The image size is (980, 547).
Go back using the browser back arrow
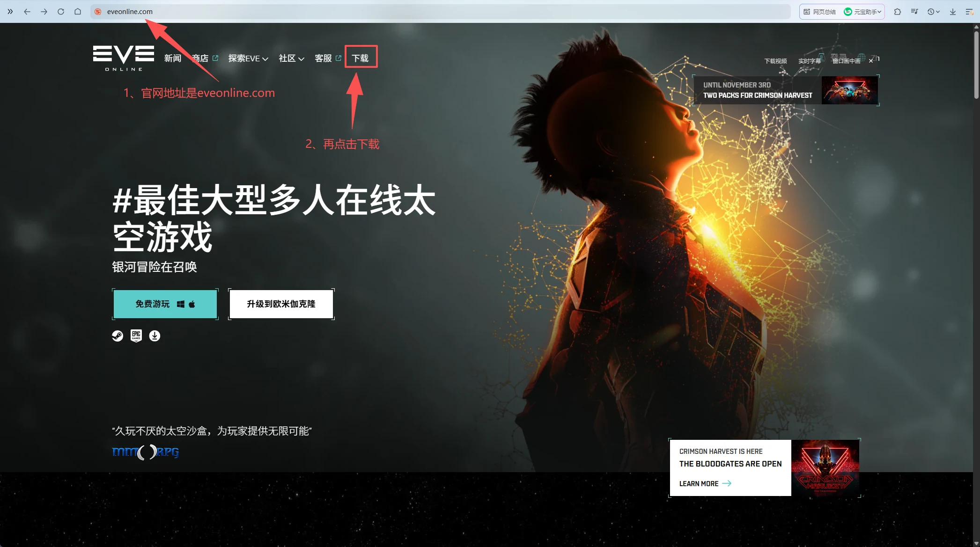(27, 12)
